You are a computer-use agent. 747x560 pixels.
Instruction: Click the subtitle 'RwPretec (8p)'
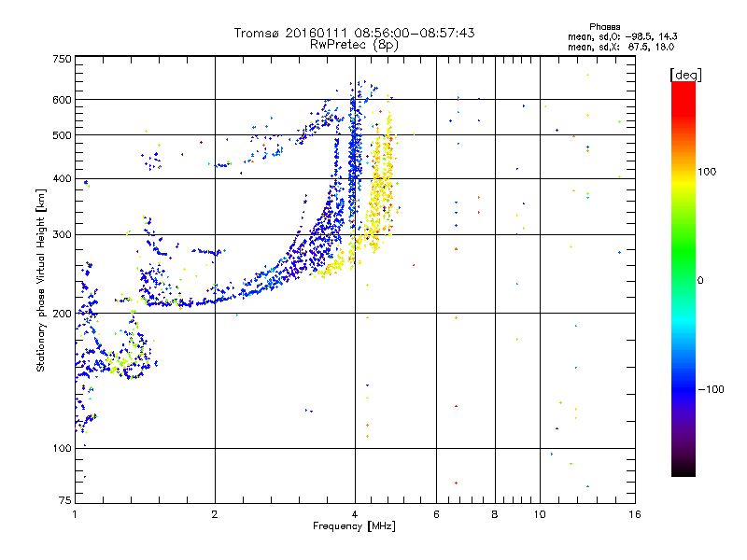354,45
